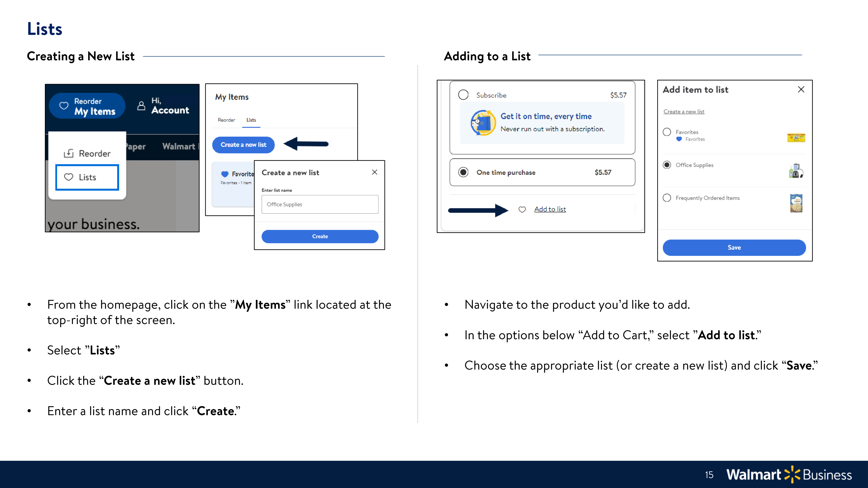The width and height of the screenshot is (868, 488).
Task: Click the Favorites list product thumbnail
Action: [796, 138]
